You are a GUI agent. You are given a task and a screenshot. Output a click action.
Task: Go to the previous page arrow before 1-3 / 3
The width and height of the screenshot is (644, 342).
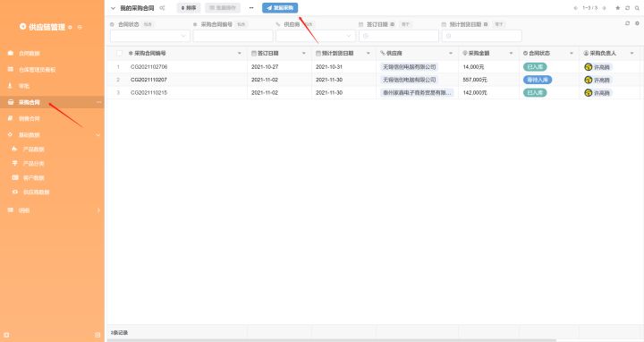point(575,8)
